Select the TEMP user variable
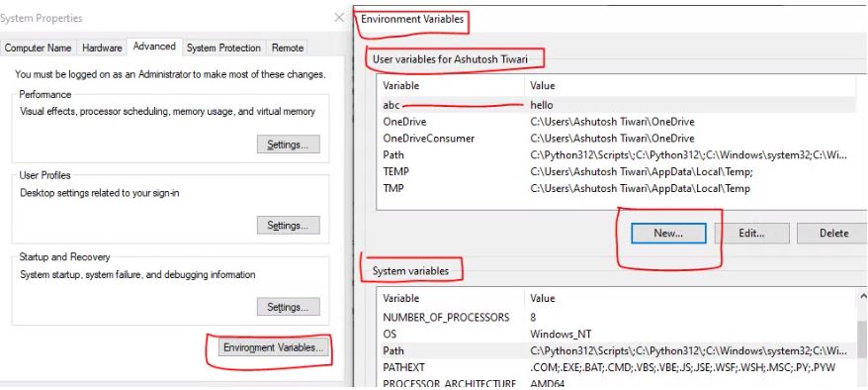The height and width of the screenshot is (390, 868). [617, 171]
